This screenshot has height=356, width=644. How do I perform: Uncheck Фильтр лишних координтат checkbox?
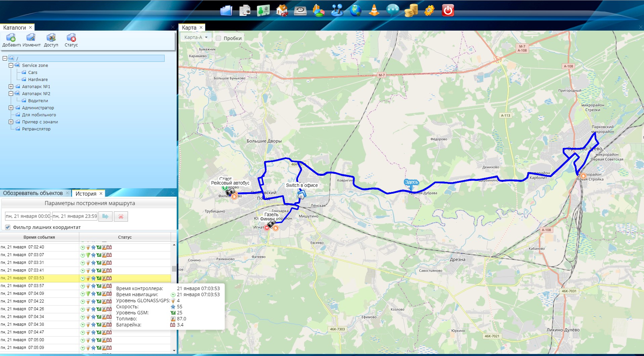(x=8, y=227)
